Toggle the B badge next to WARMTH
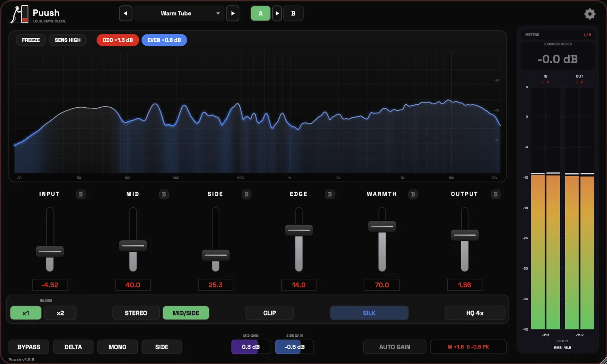This screenshot has height=364, width=607. pyautogui.click(x=413, y=194)
